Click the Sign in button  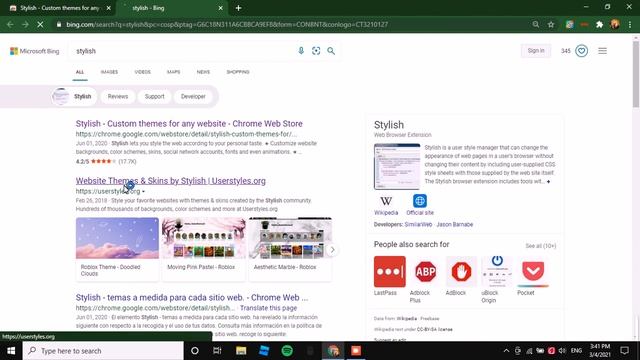coord(536,51)
